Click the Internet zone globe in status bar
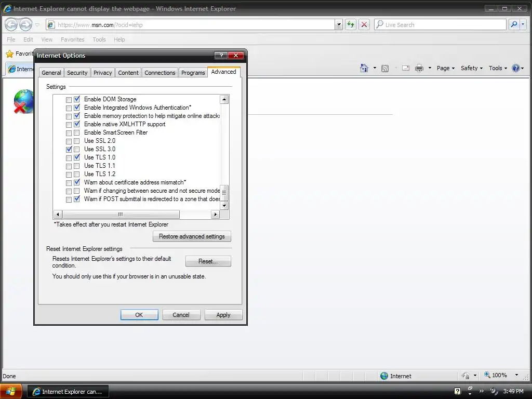 pos(384,376)
